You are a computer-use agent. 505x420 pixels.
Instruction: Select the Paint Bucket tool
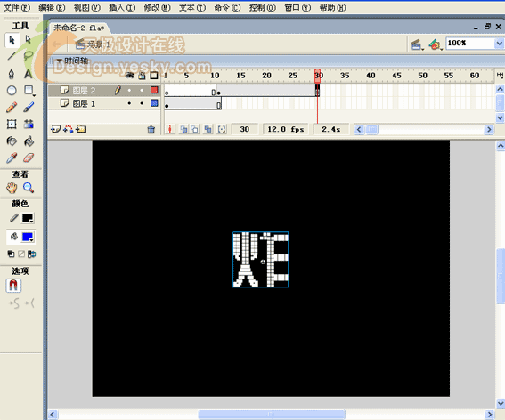(29, 141)
